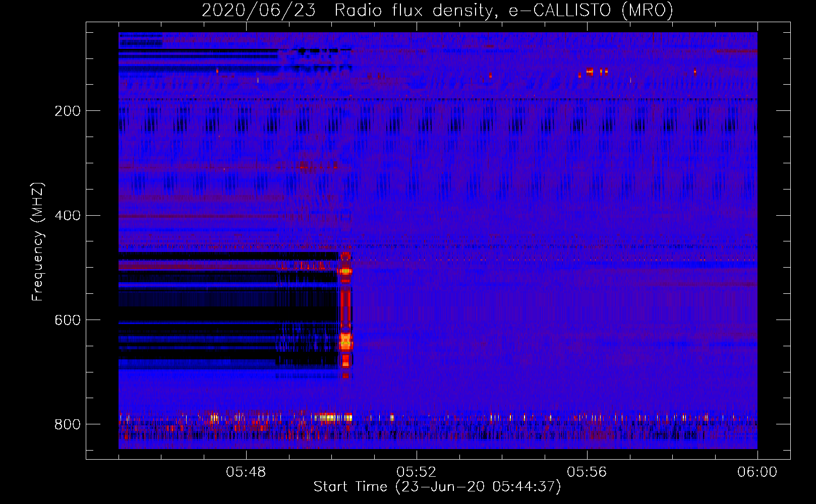Click the 800 frequency tick label
This screenshot has height=504, width=816.
[68, 424]
